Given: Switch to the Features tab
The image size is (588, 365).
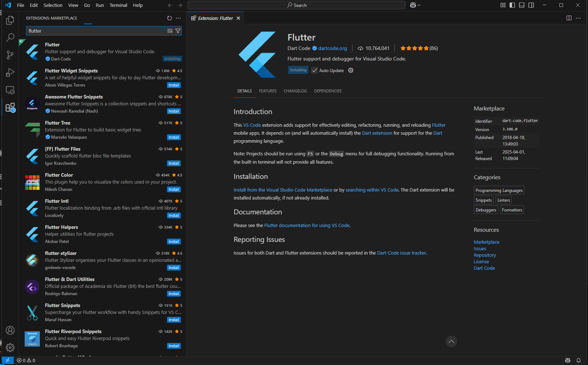Looking at the screenshot, I should pyautogui.click(x=268, y=91).
